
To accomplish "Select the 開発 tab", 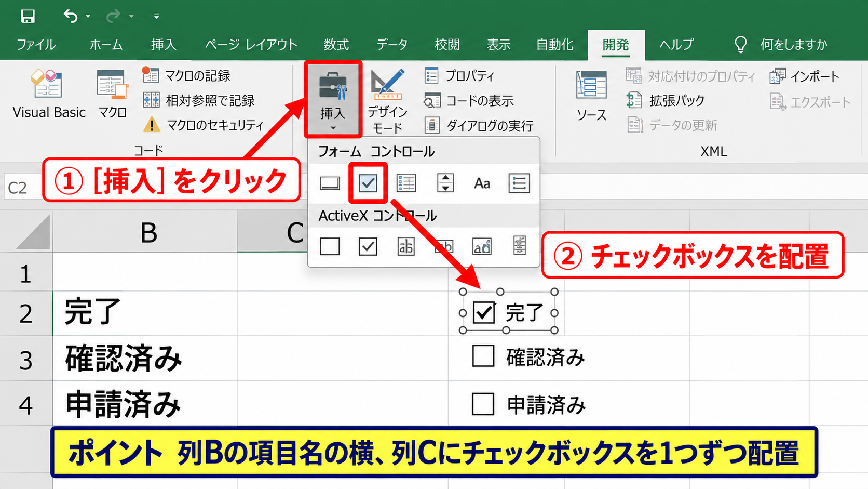I will [616, 45].
